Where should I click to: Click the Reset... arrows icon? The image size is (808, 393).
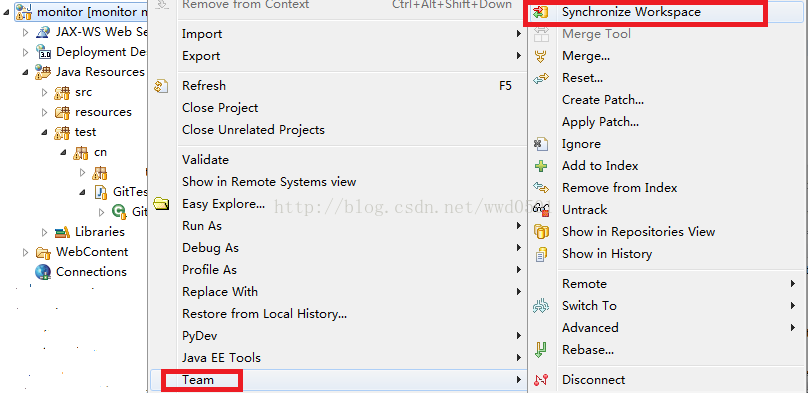pyautogui.click(x=541, y=78)
